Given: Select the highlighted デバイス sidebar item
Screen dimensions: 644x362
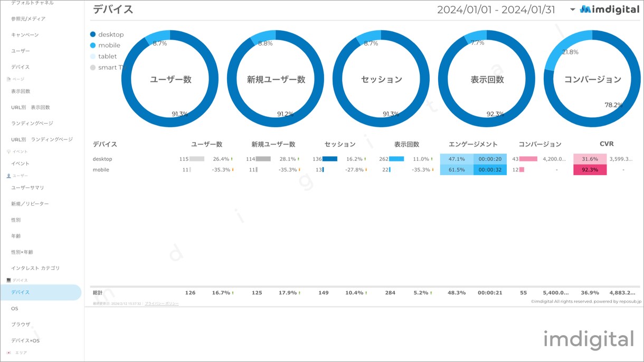Looking at the screenshot, I should pyautogui.click(x=41, y=292).
